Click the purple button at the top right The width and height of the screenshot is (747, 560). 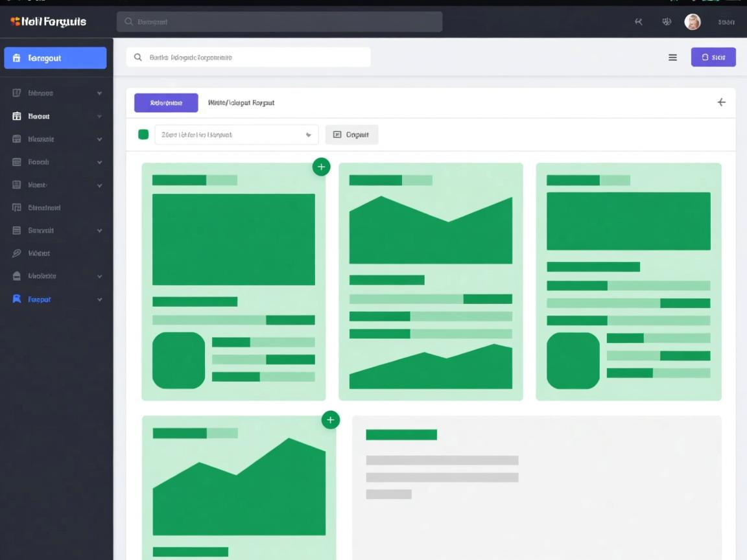pyautogui.click(x=713, y=58)
